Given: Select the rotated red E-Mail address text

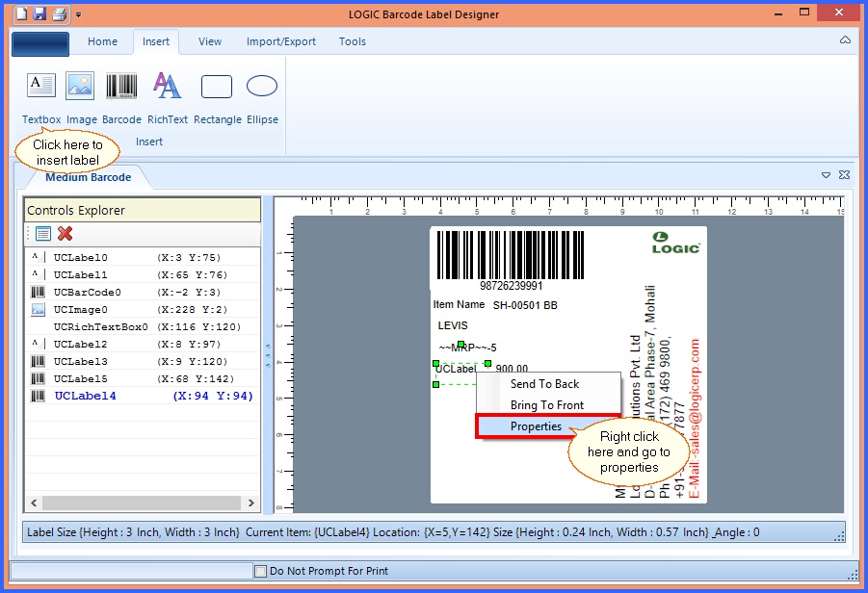Looking at the screenshot, I should 695,418.
